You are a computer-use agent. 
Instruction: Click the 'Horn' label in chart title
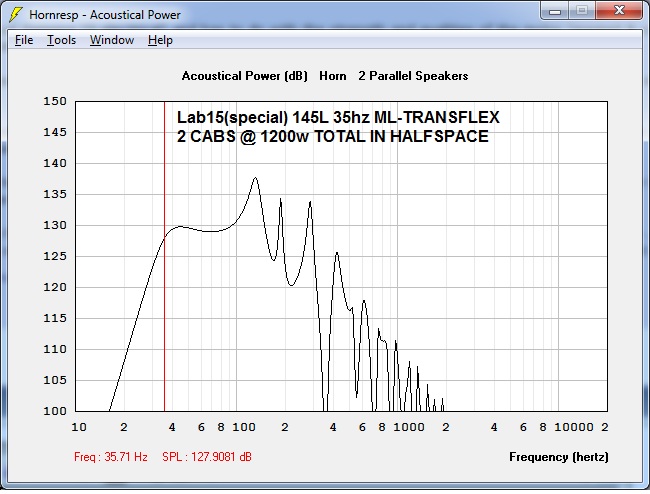333,76
